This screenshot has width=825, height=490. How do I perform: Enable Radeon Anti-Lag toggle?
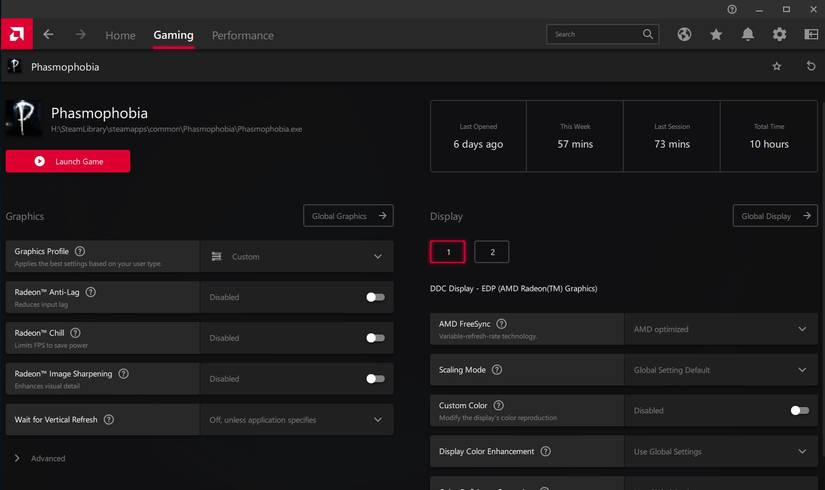pos(375,297)
